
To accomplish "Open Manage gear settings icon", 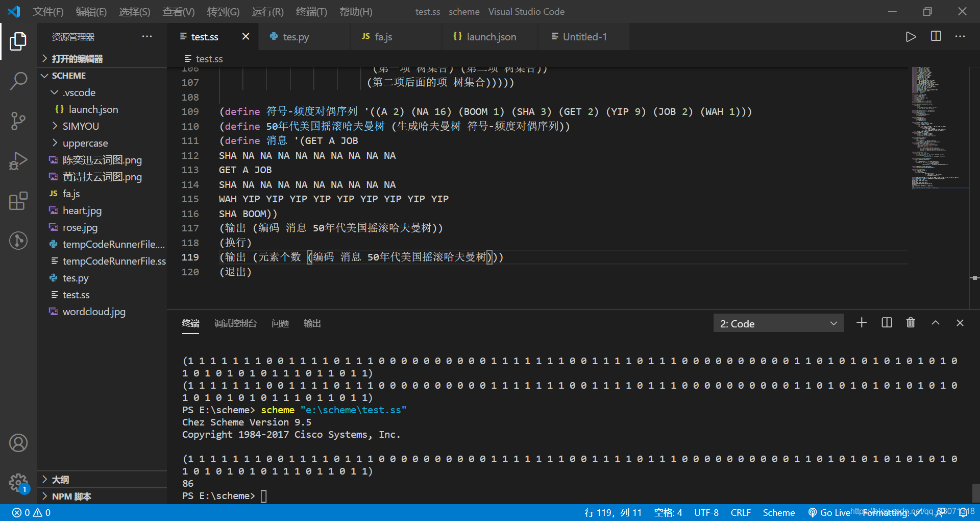I will coord(18,482).
